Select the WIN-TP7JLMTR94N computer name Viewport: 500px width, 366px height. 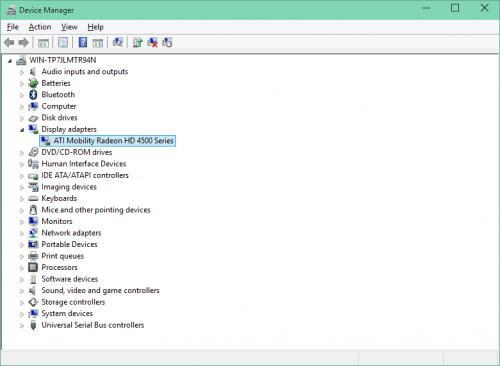[63, 60]
